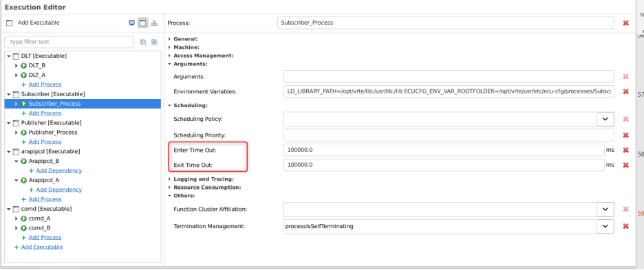The width and height of the screenshot is (644, 270).
Task: Clear Scheduling Policy with its X icon
Action: tap(625, 119)
